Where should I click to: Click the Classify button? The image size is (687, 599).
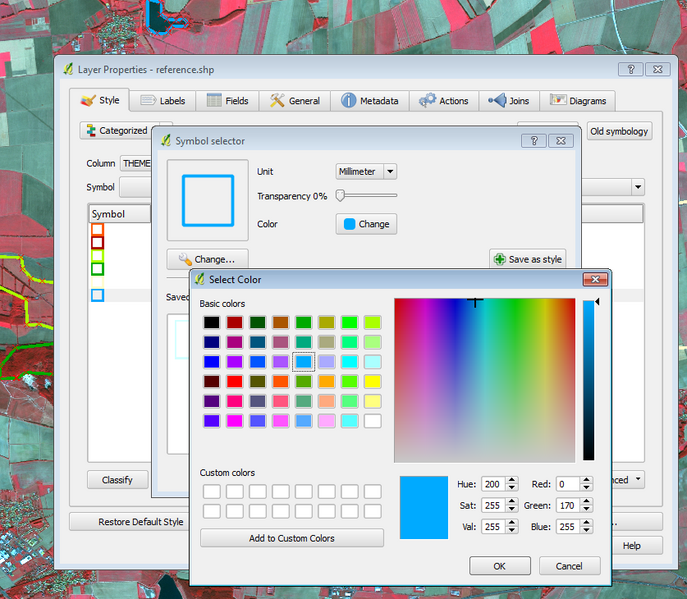point(117,480)
